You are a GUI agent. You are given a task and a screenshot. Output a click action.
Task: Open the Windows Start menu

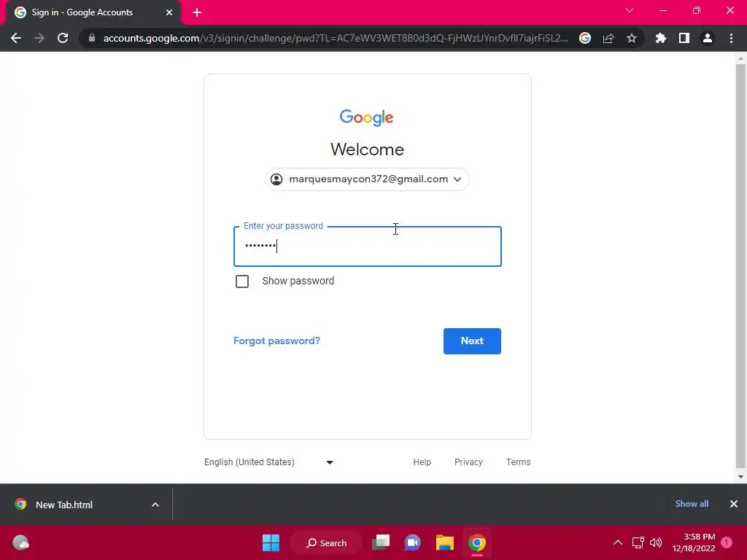pyautogui.click(x=271, y=542)
